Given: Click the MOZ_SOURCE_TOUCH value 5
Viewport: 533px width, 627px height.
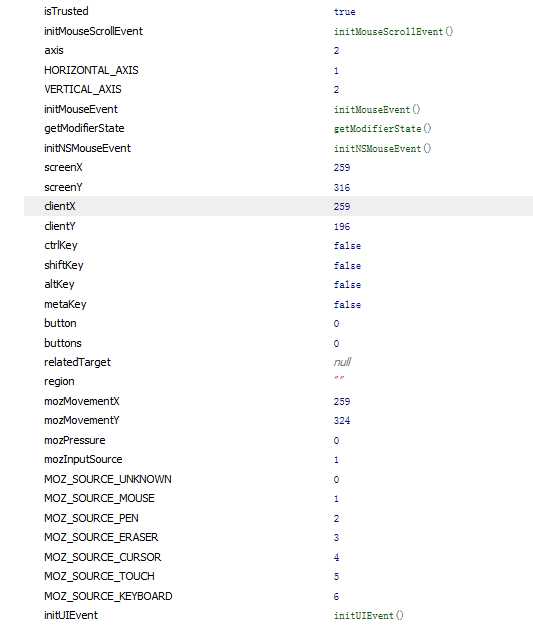Looking at the screenshot, I should coord(336,577).
